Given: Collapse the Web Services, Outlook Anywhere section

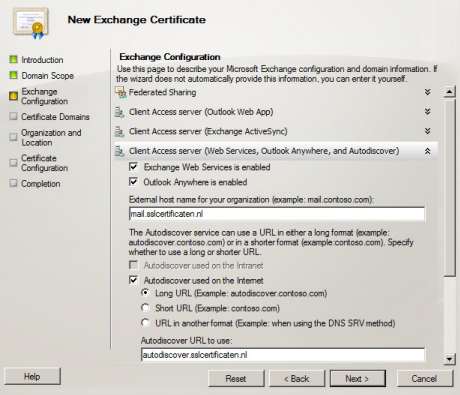Looking at the screenshot, I should pyautogui.click(x=427, y=151).
